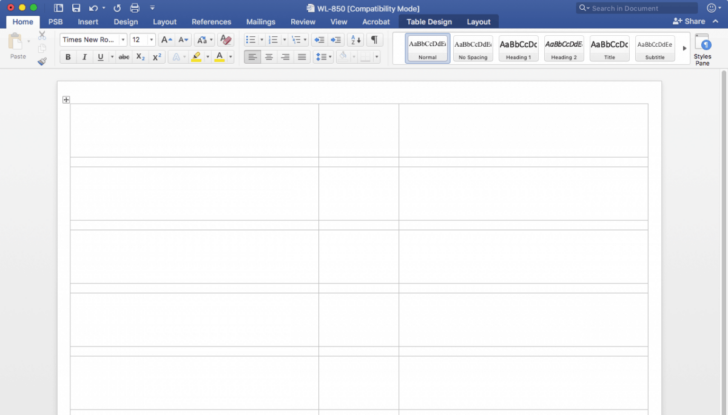Expand the styles gallery arrow

684,48
